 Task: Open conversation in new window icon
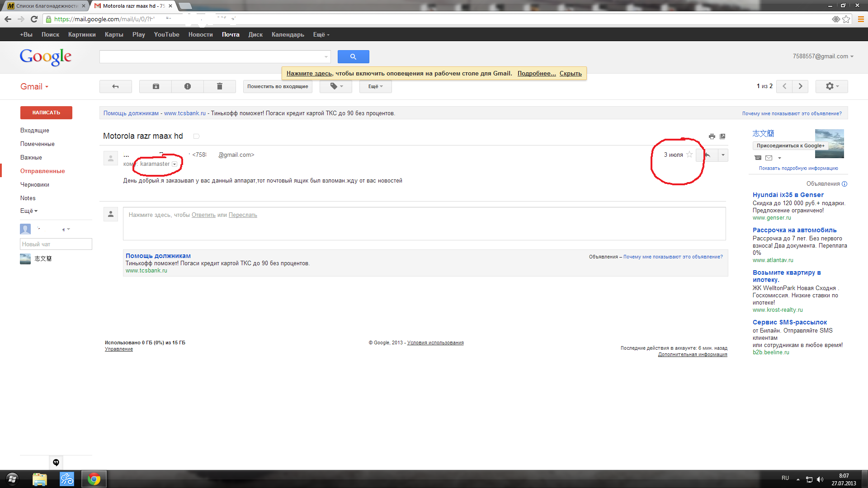click(x=722, y=136)
